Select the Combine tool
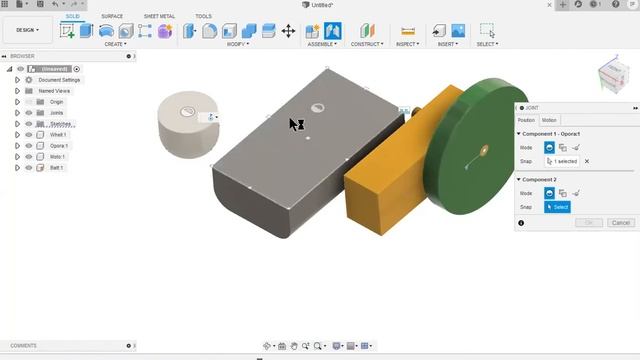Image resolution: width=640 pixels, height=360 pixels. 249,31
